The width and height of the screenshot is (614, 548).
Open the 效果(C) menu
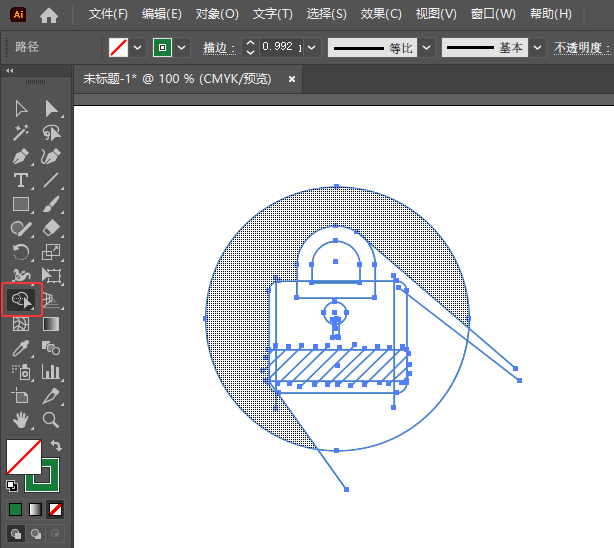(381, 14)
